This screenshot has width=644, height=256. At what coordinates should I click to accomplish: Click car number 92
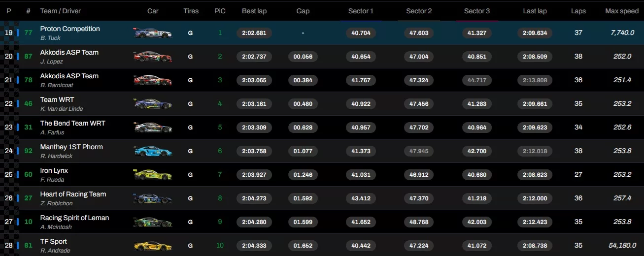[29, 151]
